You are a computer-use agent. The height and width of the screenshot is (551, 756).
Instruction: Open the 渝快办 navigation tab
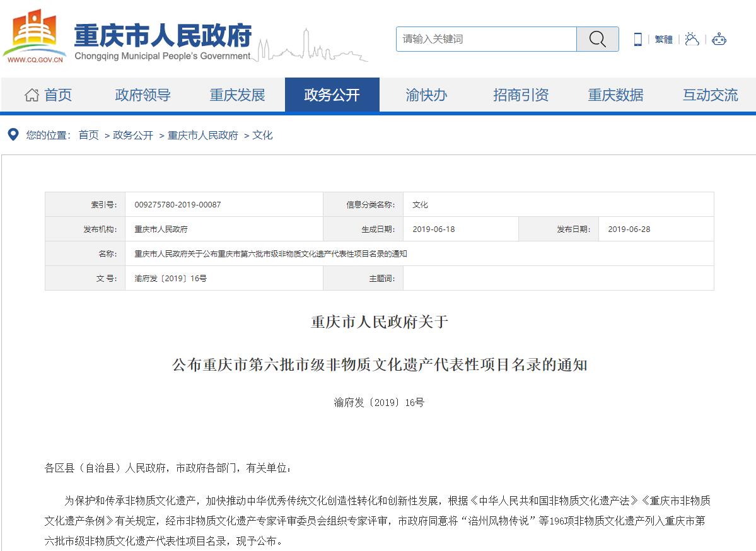(426, 95)
